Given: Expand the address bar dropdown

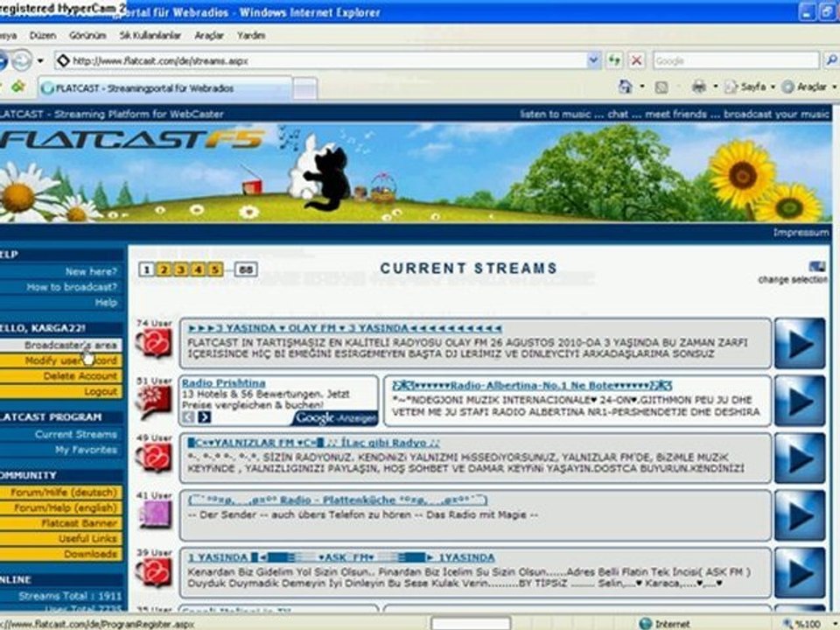Looking at the screenshot, I should [x=593, y=60].
